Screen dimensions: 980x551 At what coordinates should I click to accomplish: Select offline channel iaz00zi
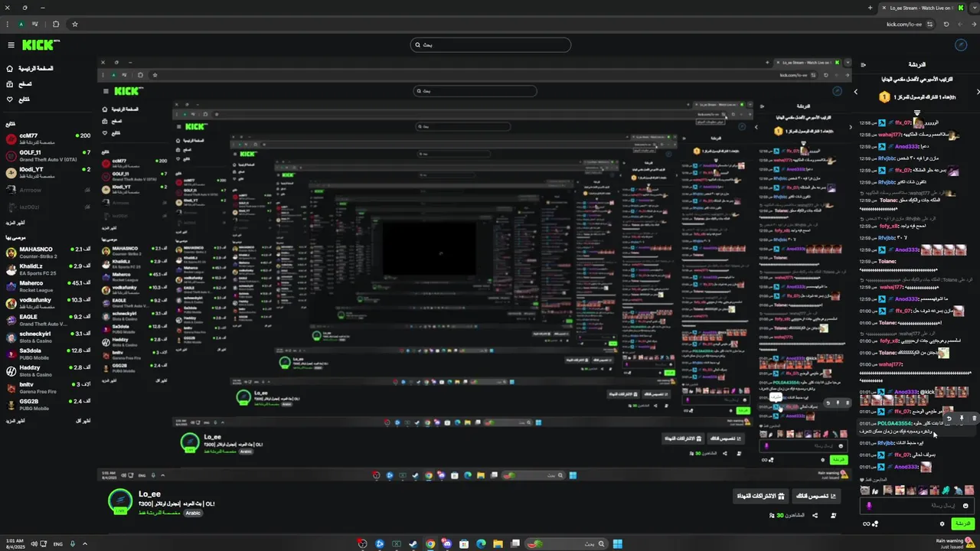coord(47,207)
